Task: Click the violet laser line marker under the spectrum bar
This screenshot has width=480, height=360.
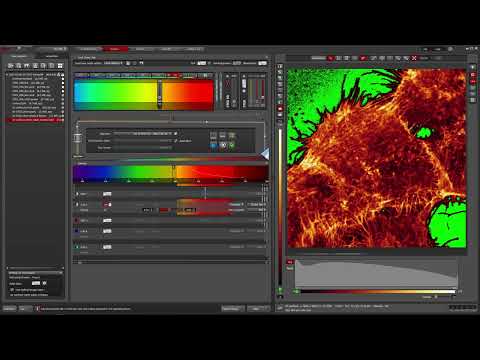Action: [x=82, y=180]
